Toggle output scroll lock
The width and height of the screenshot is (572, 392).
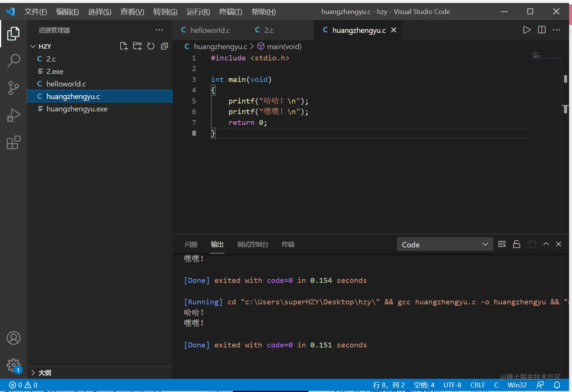point(516,244)
